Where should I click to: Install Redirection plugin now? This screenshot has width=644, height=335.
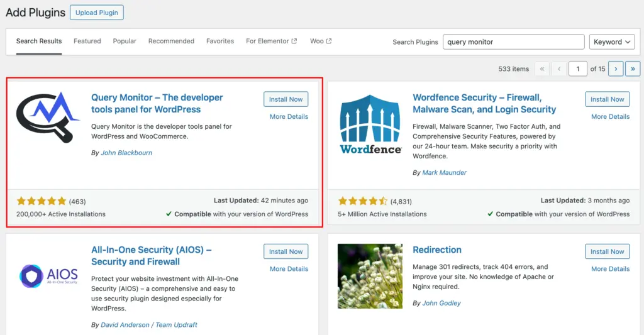[x=607, y=251]
